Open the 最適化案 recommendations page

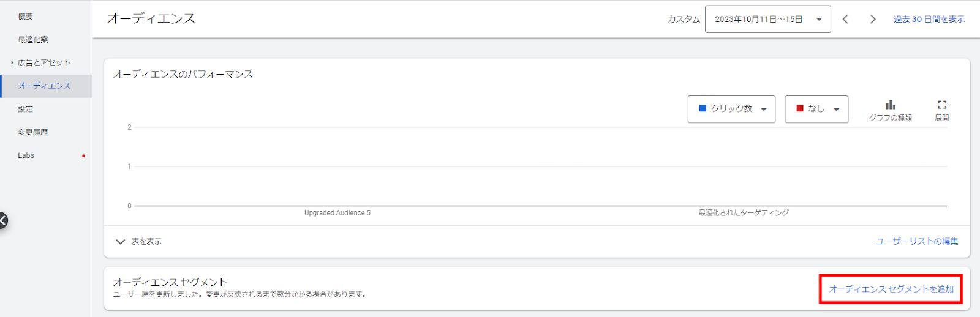click(x=33, y=40)
